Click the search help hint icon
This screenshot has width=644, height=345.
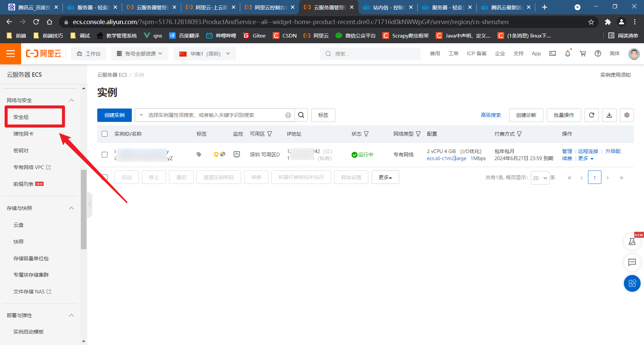coord(288,115)
